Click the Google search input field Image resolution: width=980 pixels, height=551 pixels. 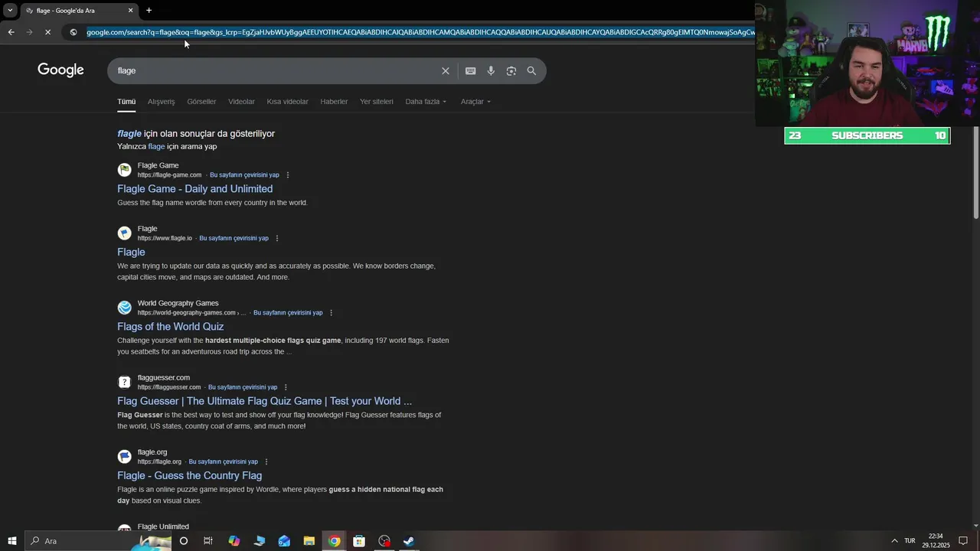276,70
